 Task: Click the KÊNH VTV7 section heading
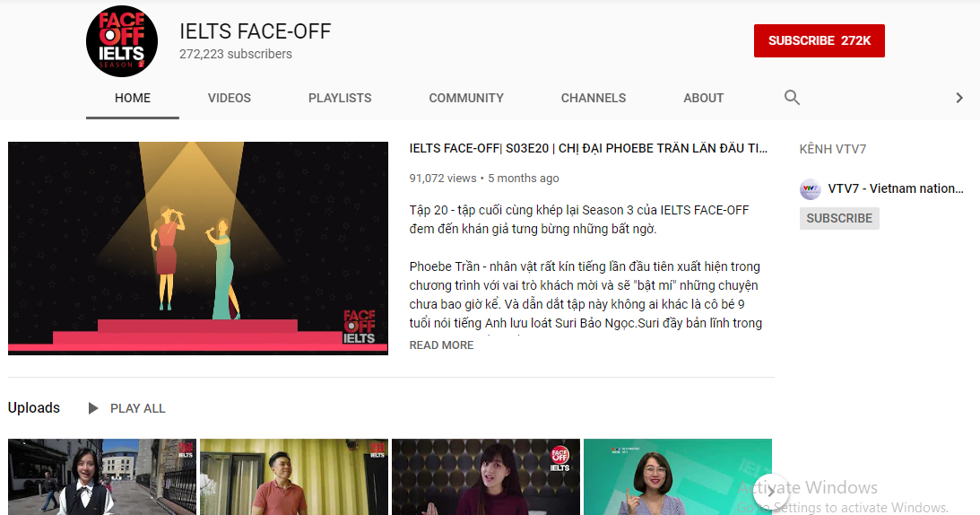point(832,149)
